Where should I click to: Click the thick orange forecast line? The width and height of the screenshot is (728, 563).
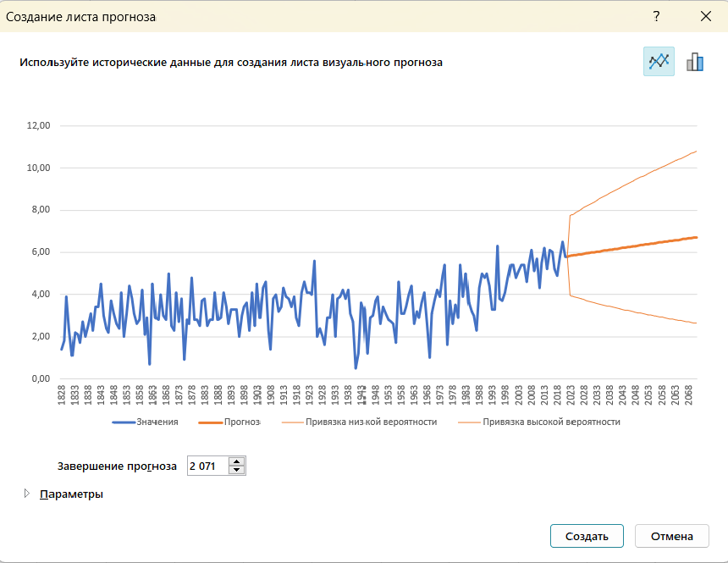click(631, 246)
